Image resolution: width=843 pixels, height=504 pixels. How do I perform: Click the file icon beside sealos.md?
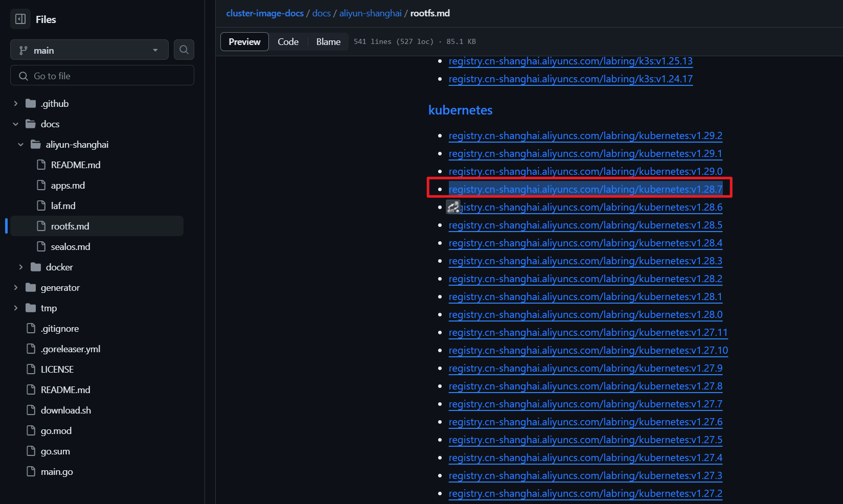coord(41,246)
